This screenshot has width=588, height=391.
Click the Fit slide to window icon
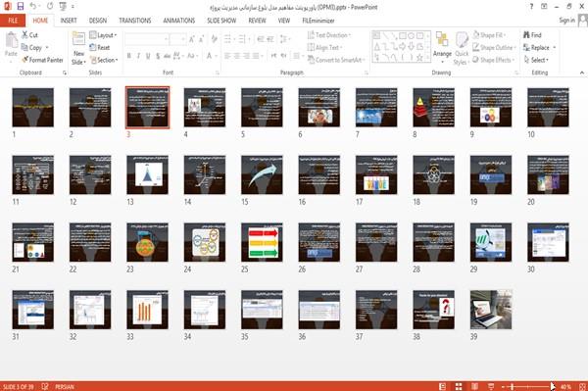click(582, 386)
